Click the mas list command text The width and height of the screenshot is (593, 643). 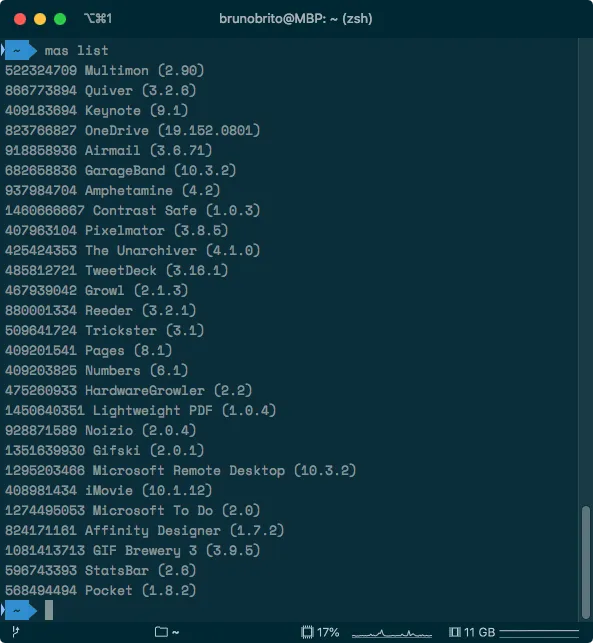click(x=77, y=50)
